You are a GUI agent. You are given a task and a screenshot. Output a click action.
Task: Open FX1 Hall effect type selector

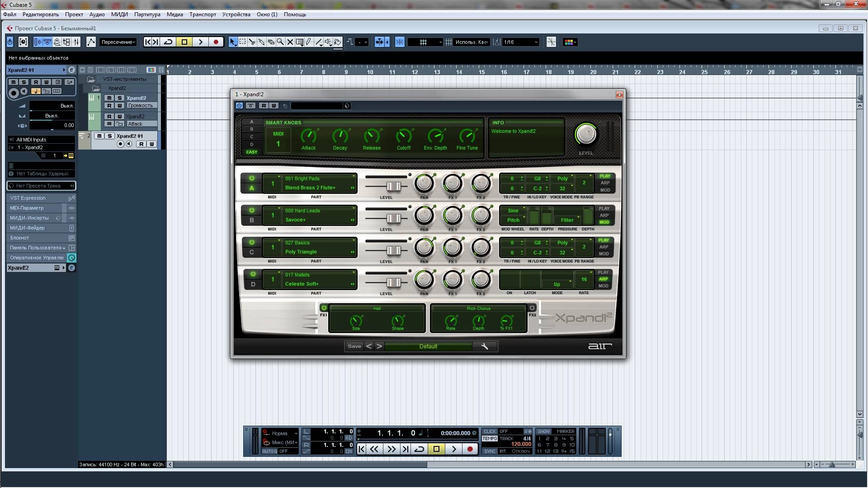coord(377,309)
